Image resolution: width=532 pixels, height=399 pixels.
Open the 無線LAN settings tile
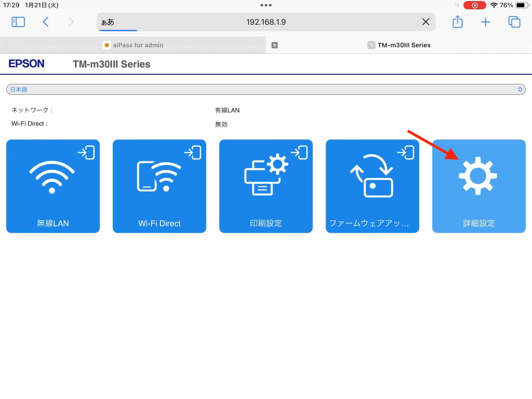(53, 186)
